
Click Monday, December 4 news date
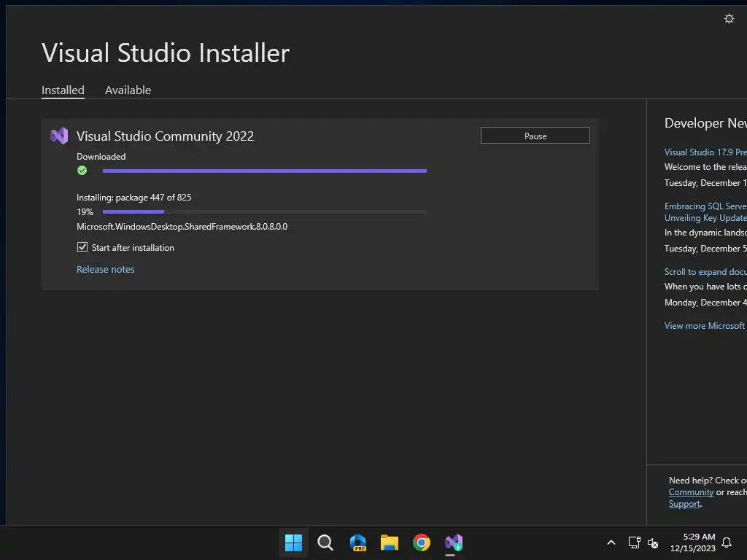coord(705,303)
